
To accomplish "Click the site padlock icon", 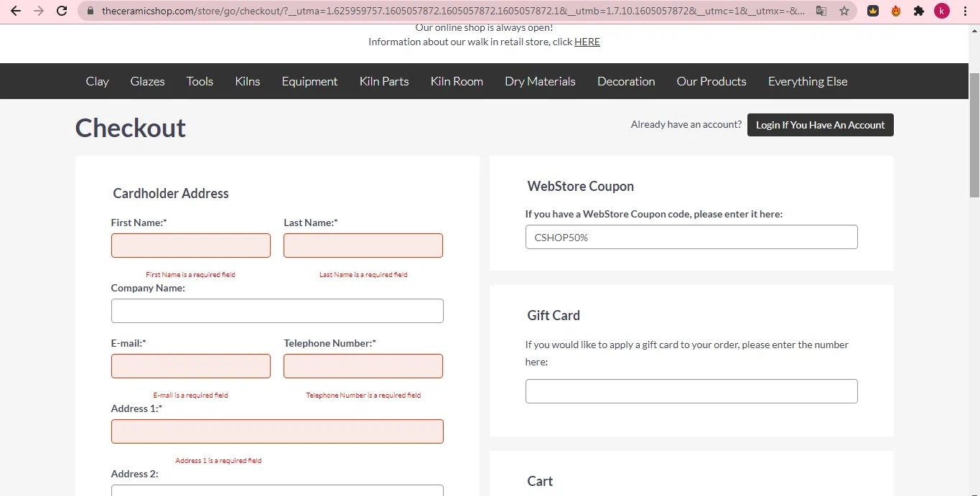I will (x=90, y=11).
